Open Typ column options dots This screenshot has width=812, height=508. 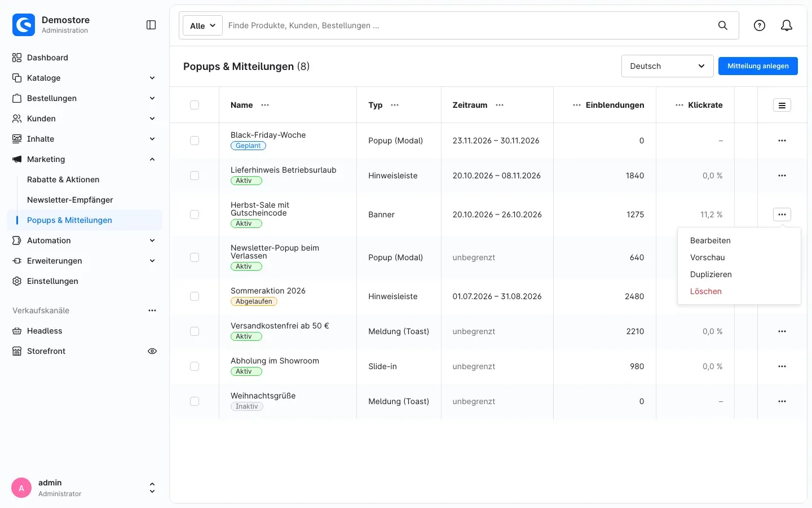pos(395,105)
